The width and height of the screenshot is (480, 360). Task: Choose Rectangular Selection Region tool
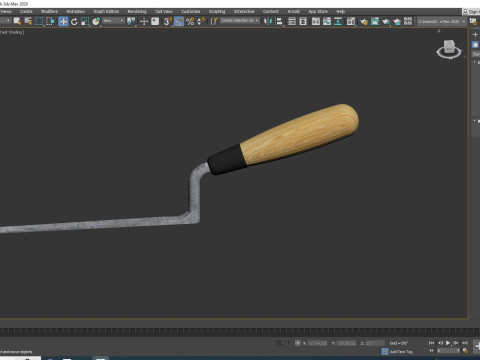39,22
